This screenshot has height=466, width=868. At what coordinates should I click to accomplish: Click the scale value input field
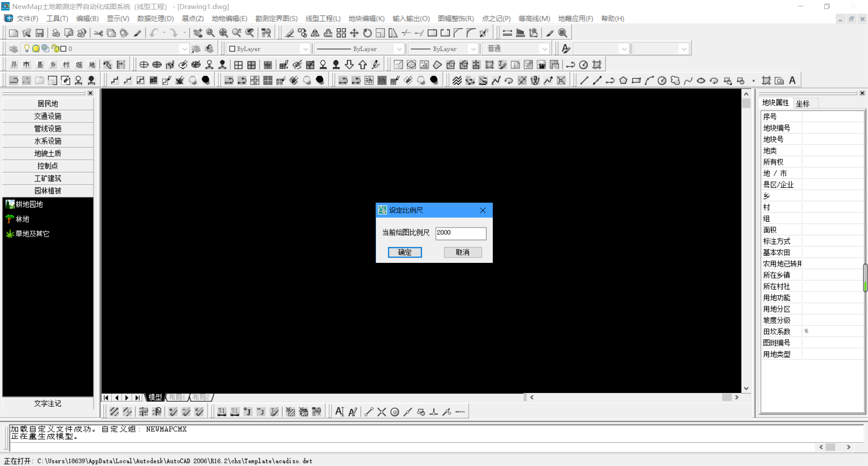[461, 233]
